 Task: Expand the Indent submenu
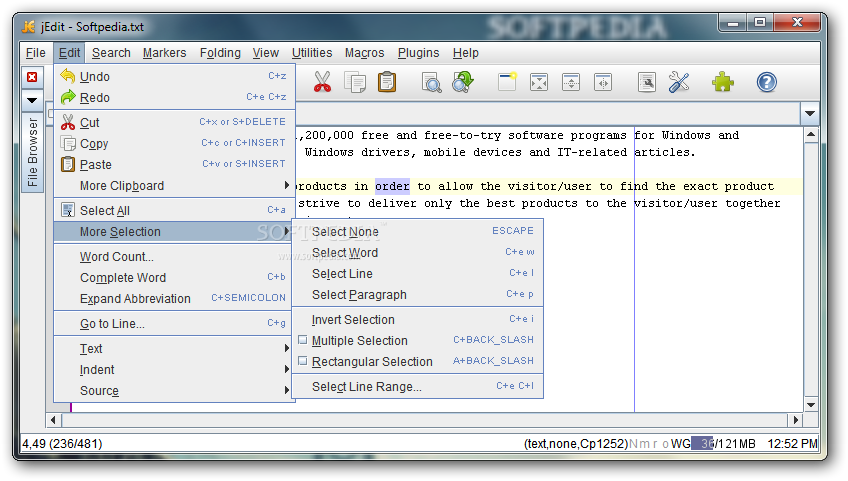[174, 370]
